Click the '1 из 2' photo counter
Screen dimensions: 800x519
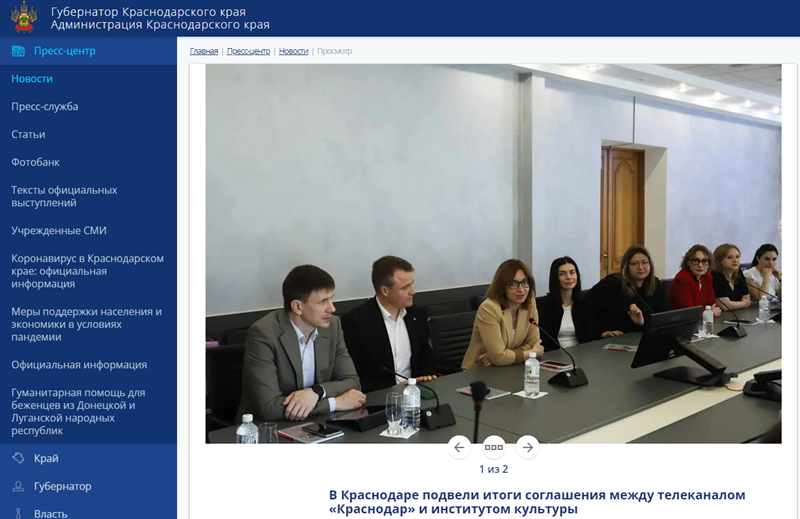tap(493, 469)
